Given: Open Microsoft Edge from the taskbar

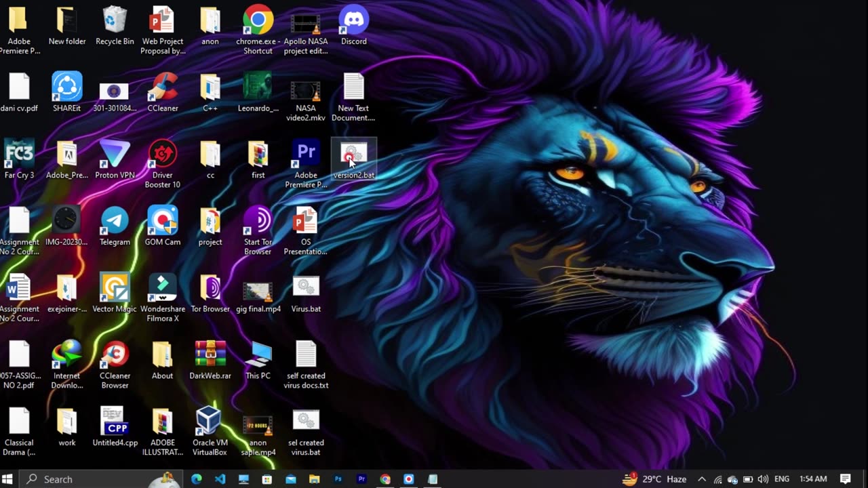Looking at the screenshot, I should pyautogui.click(x=197, y=479).
